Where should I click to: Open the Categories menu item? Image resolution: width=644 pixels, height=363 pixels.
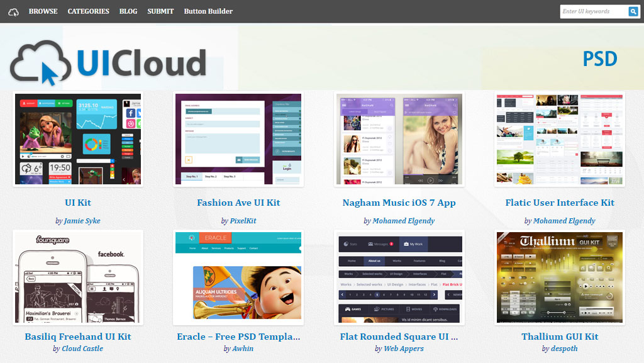(x=88, y=11)
